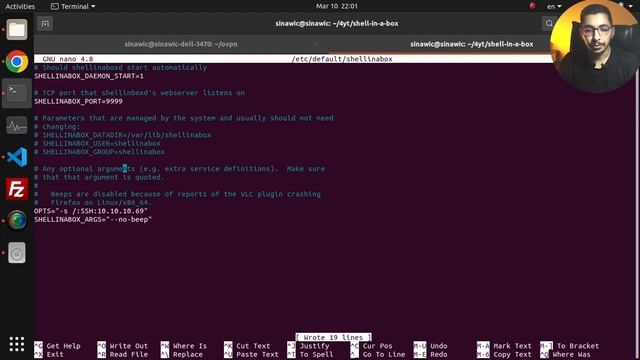Select the ~/4yt/shell-in-a-box terminal tab
This screenshot has height=360, width=640.
(471, 44)
